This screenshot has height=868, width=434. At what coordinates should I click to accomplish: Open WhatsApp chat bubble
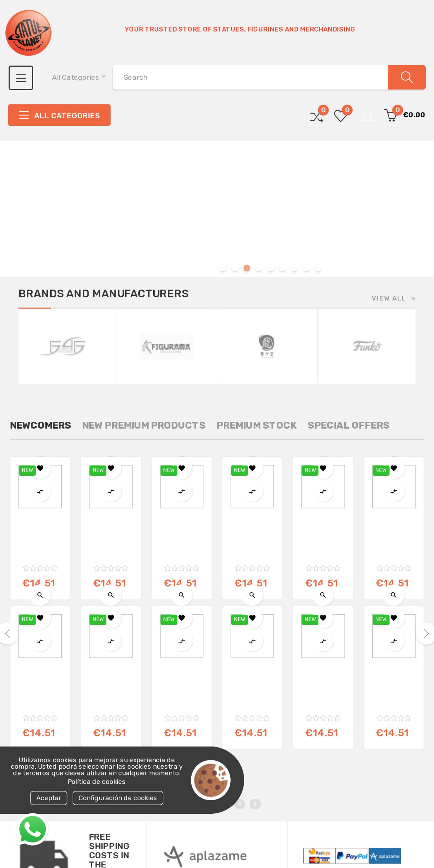[x=33, y=829]
